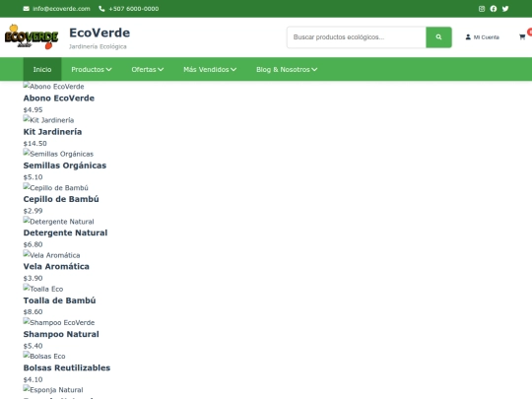Click the email envelope icon
The height and width of the screenshot is (399, 532).
(x=27, y=9)
